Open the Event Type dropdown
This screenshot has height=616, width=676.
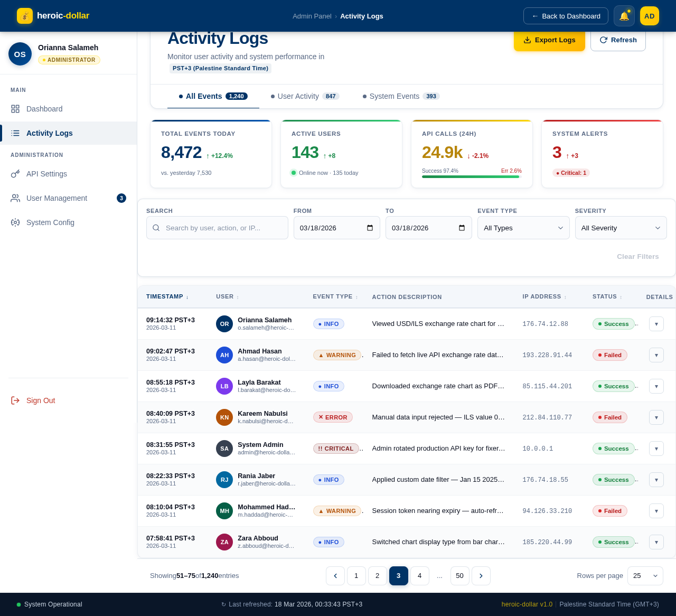[523, 228]
